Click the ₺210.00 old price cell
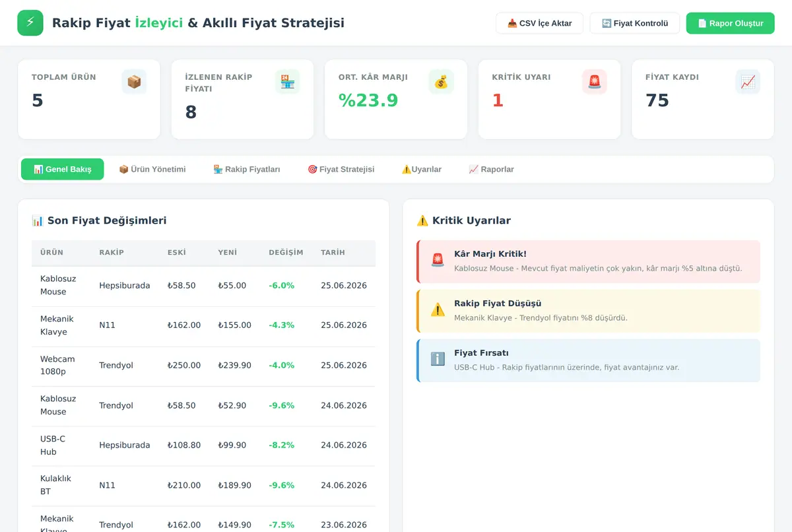Image resolution: width=792 pixels, height=532 pixels. coord(184,485)
